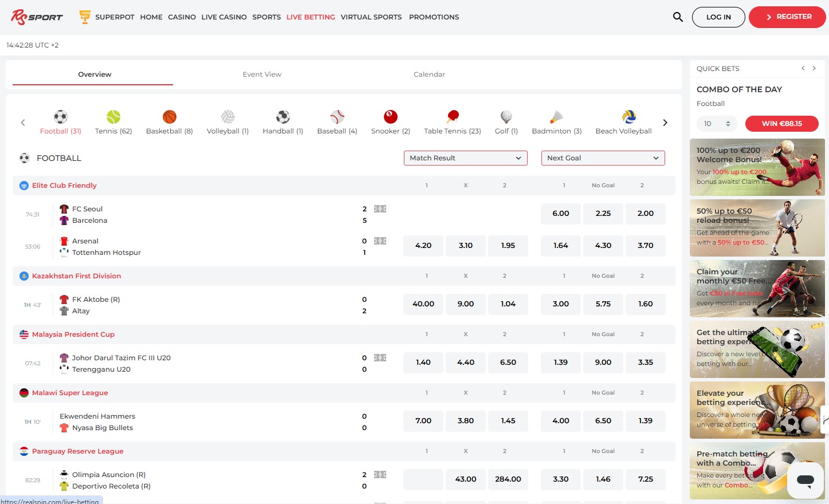Open the Promotions menu item

434,17
